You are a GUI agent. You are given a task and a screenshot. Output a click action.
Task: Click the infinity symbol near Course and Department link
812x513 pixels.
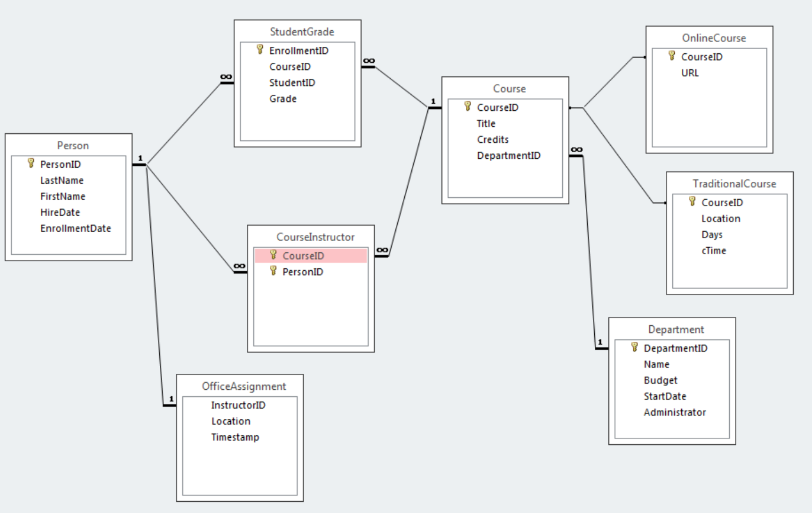tap(578, 148)
